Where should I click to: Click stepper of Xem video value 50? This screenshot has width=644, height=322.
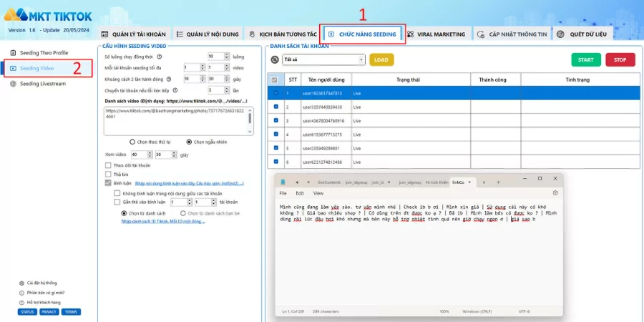tap(173, 155)
